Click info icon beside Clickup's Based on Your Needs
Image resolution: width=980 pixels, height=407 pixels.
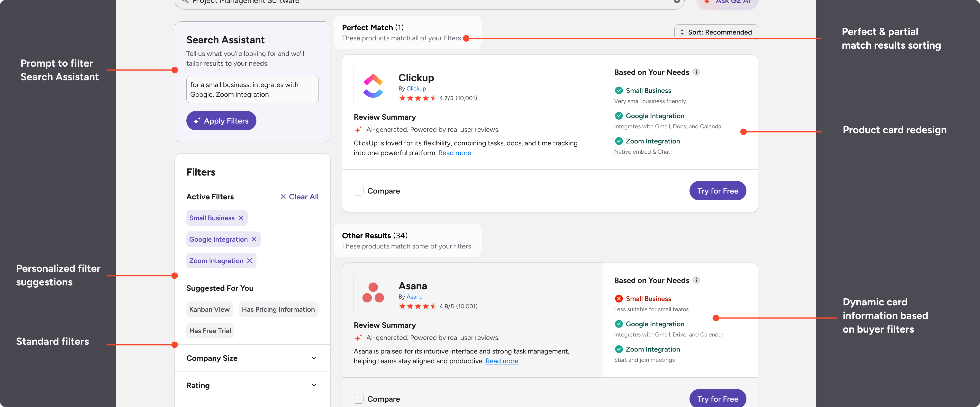pyautogui.click(x=696, y=72)
